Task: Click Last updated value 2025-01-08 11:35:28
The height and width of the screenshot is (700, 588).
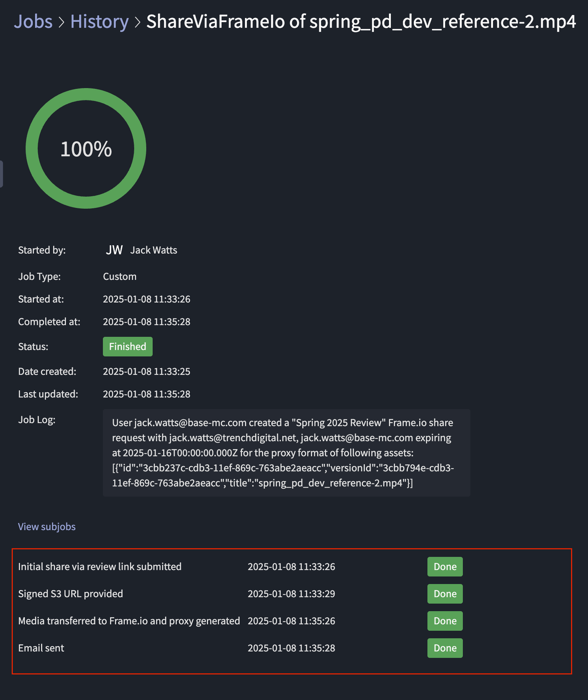Action: (147, 394)
